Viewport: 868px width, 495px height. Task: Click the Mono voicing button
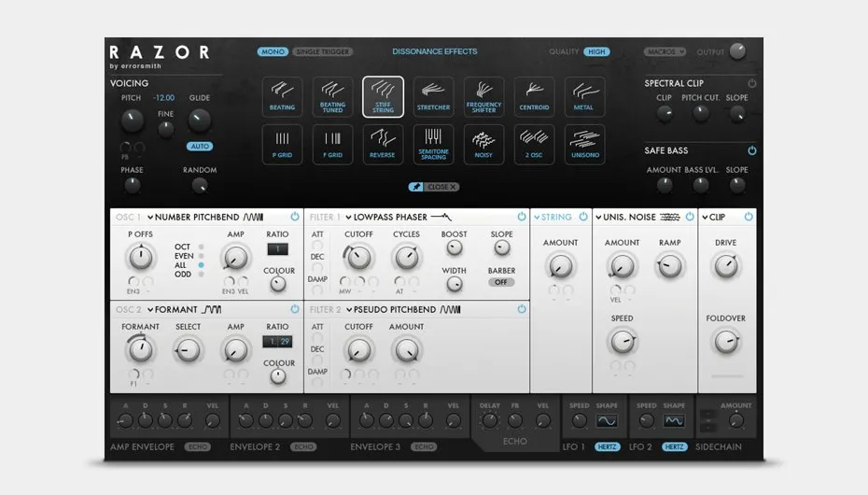click(x=273, y=51)
